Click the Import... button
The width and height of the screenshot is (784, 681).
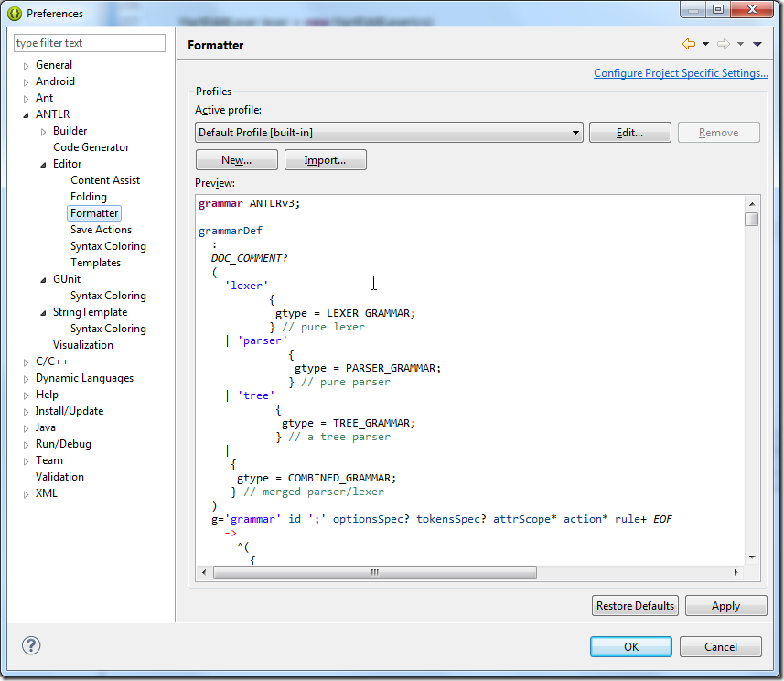coord(325,160)
